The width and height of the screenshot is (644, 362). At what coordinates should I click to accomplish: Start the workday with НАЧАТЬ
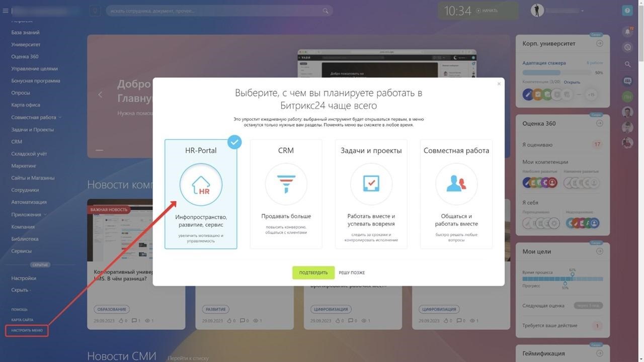[x=487, y=11]
